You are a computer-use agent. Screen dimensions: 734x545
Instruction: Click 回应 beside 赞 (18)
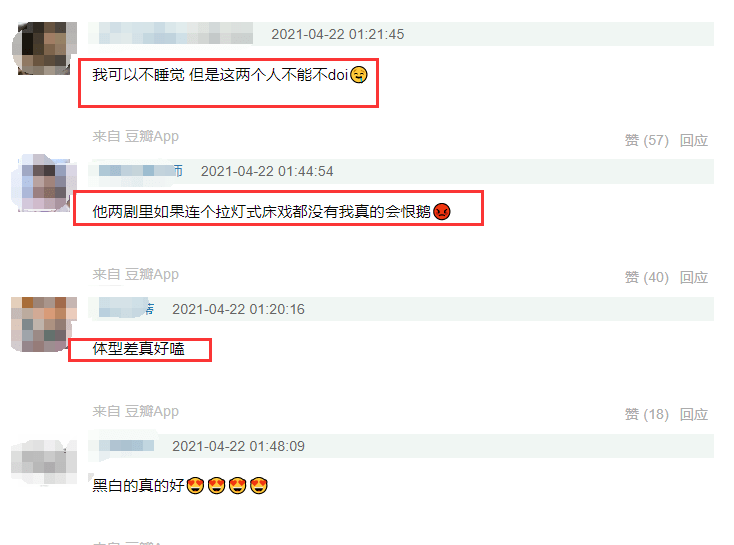(x=694, y=414)
